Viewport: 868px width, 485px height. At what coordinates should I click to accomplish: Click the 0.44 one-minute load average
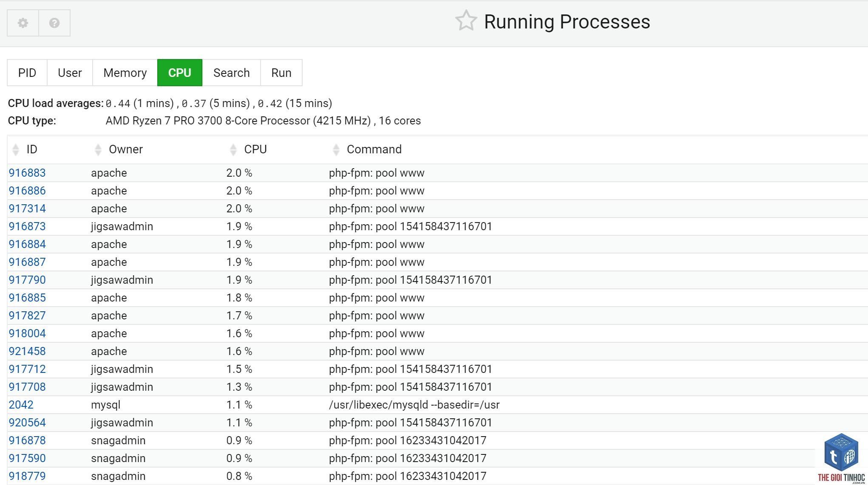pos(118,104)
